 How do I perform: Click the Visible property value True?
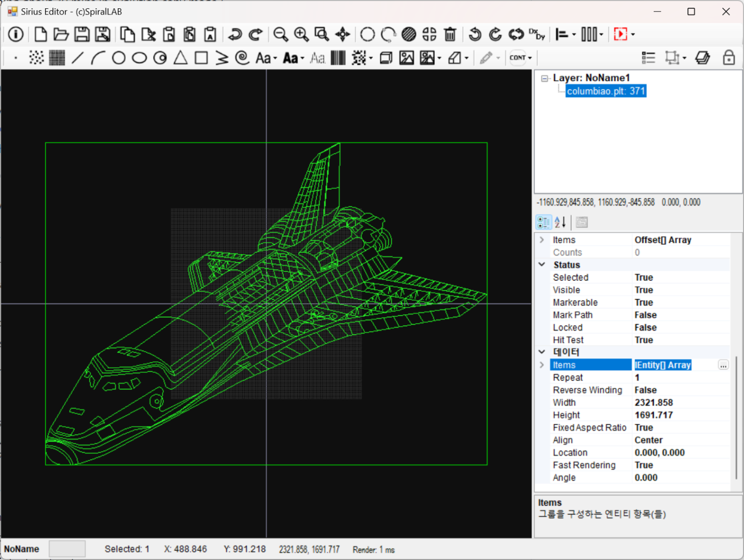644,290
